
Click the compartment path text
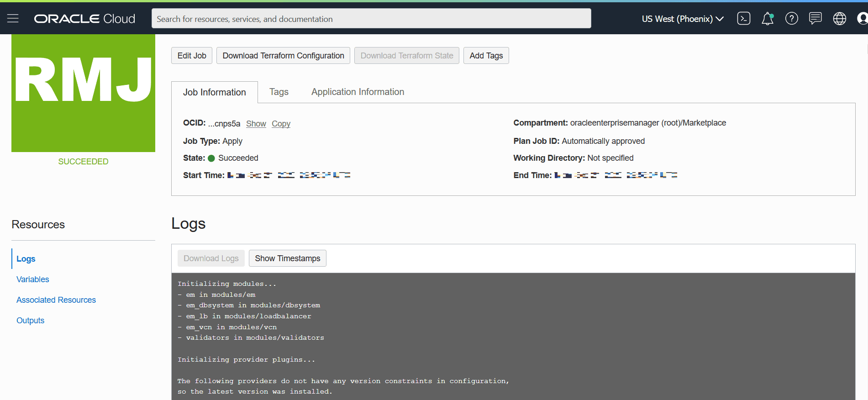coord(648,123)
